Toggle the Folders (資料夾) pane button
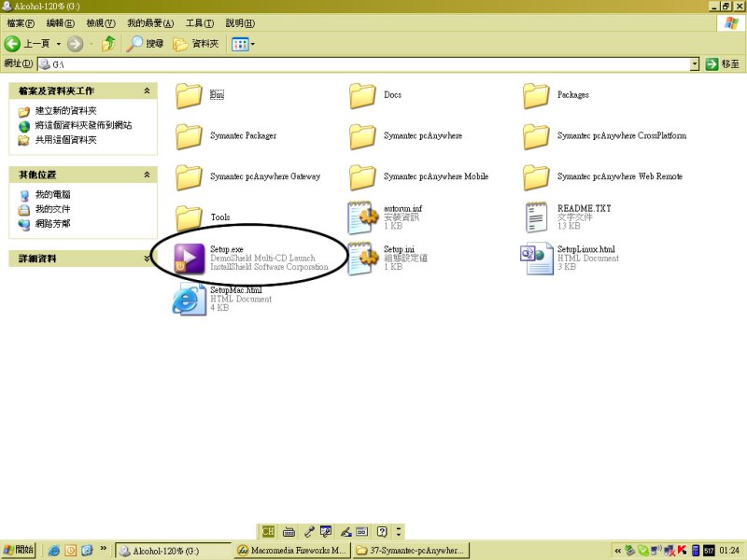The width and height of the screenshot is (747, 560). (x=196, y=44)
